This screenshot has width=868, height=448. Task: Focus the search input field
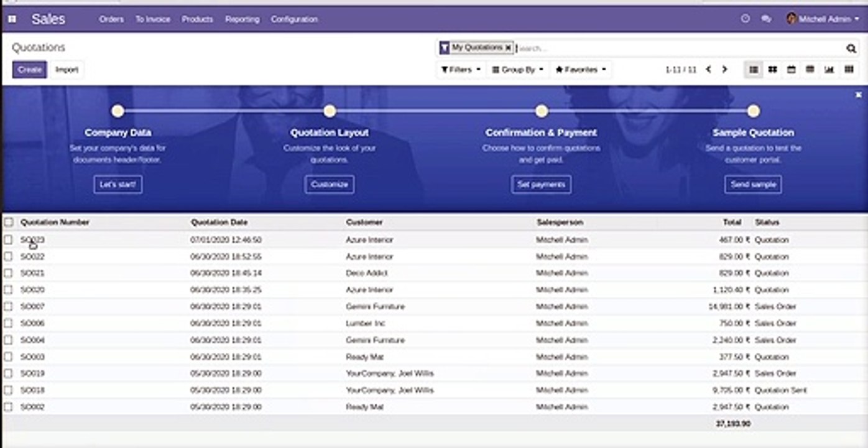[680, 48]
